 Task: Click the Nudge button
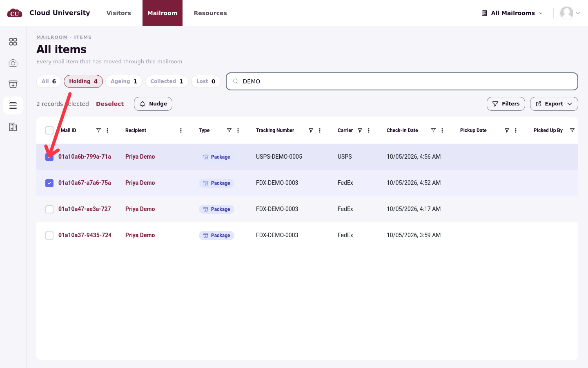(153, 104)
